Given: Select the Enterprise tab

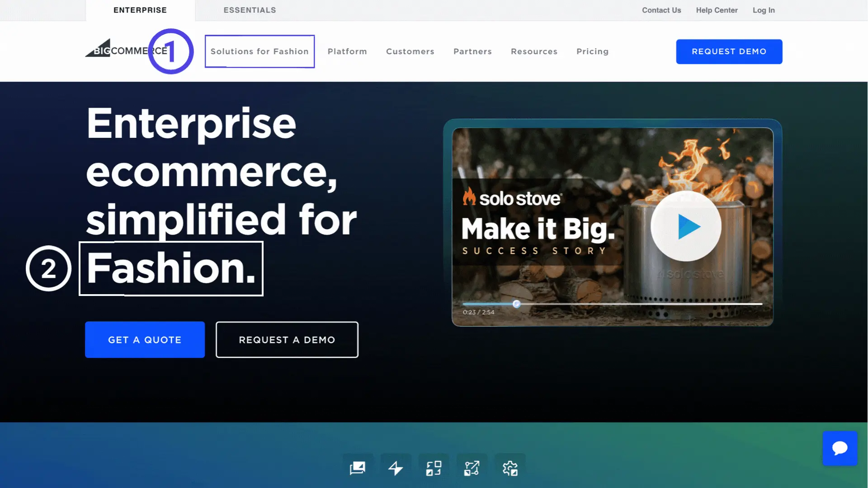Looking at the screenshot, I should (x=140, y=10).
